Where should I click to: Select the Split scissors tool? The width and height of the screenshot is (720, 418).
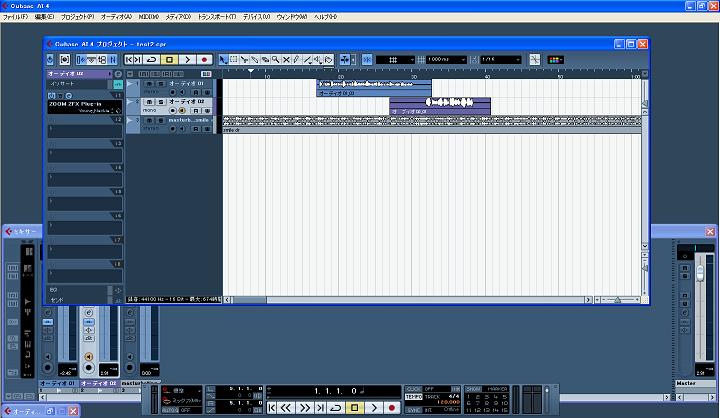click(x=245, y=60)
